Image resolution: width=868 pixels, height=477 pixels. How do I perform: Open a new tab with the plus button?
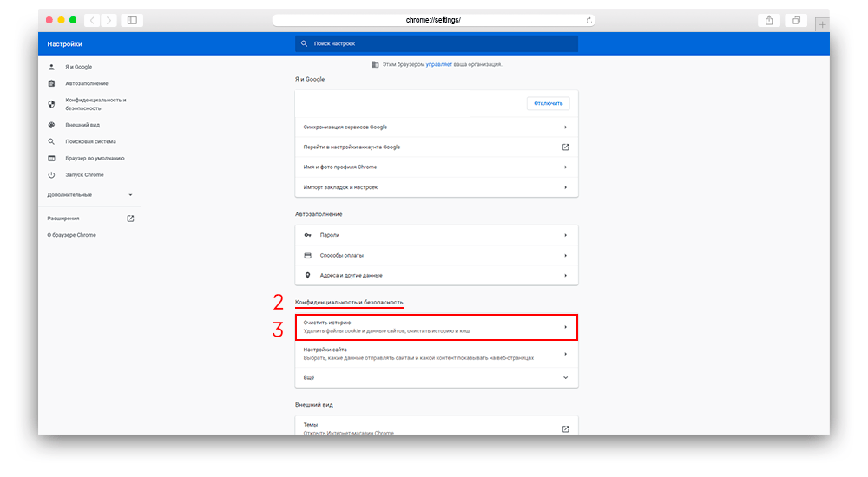click(x=822, y=24)
